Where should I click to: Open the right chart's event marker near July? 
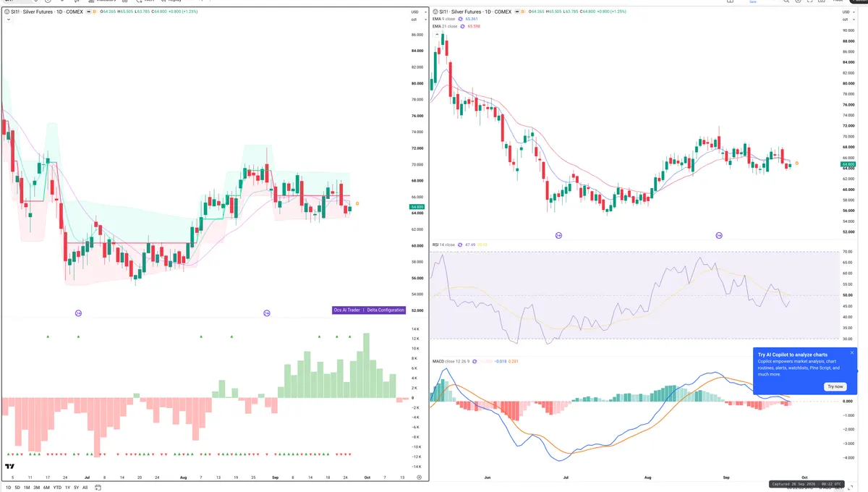pyautogui.click(x=558, y=235)
